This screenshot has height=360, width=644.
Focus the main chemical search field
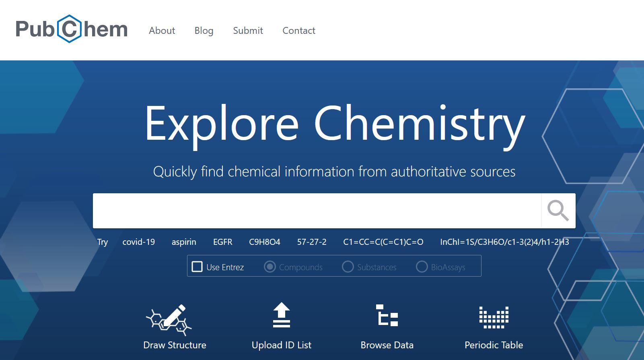317,211
